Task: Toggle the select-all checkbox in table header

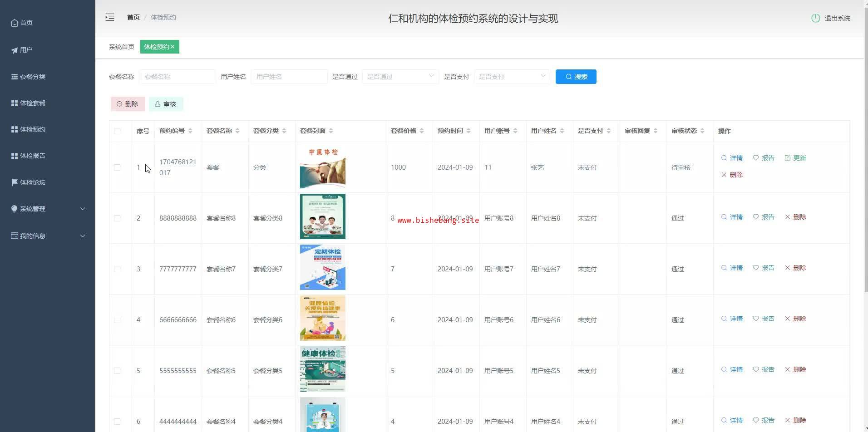Action: tap(117, 131)
